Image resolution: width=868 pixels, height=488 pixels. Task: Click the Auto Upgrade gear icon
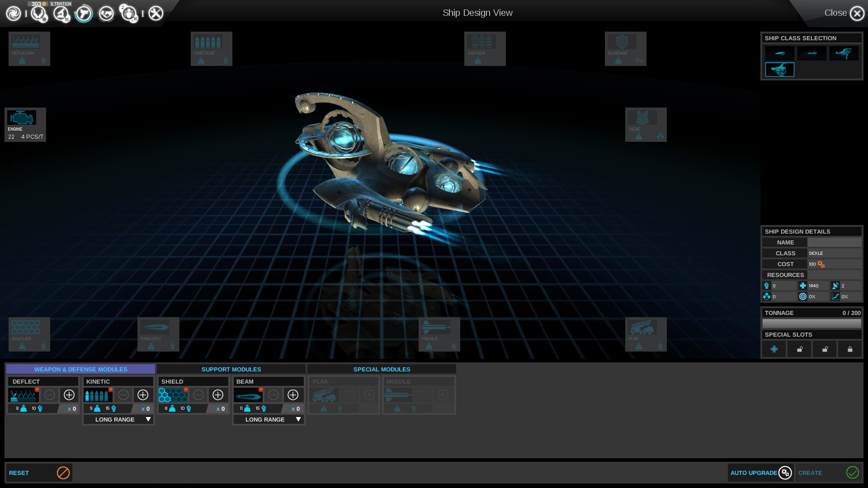pyautogui.click(x=784, y=473)
